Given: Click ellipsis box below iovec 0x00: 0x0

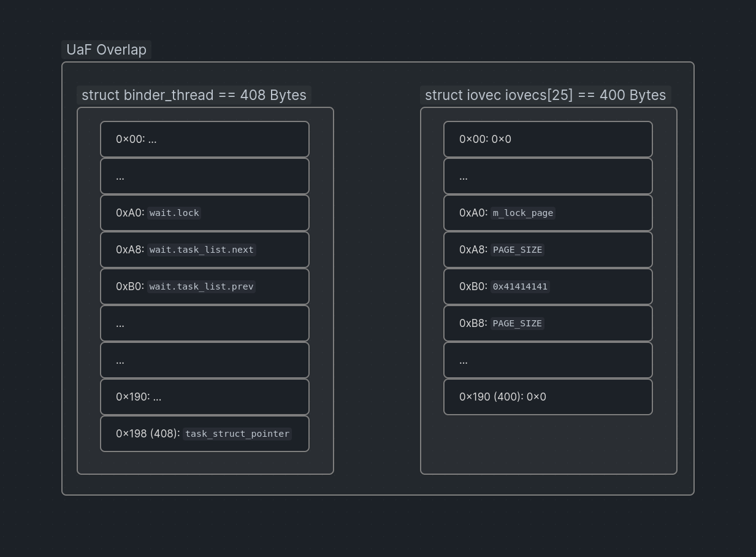Looking at the screenshot, I should tap(548, 176).
